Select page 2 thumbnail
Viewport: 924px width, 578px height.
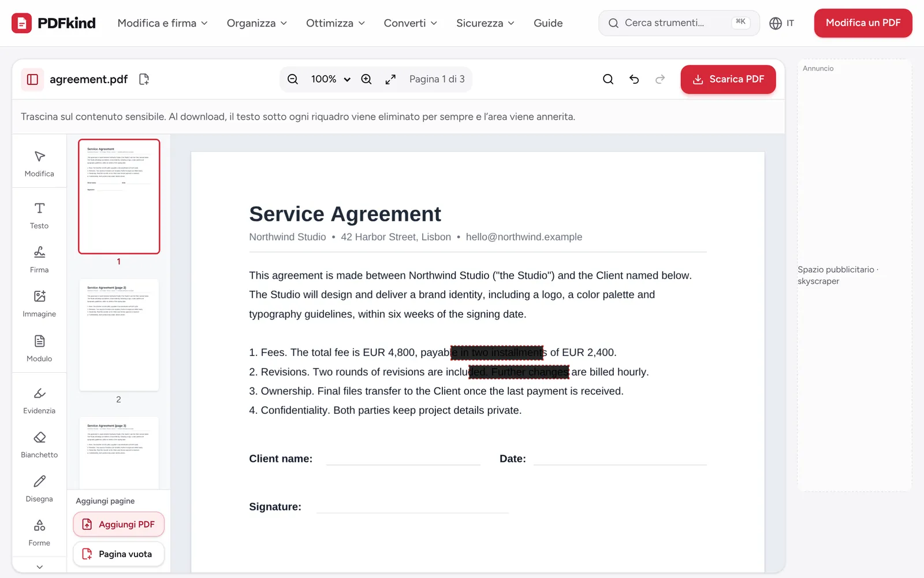coord(119,335)
